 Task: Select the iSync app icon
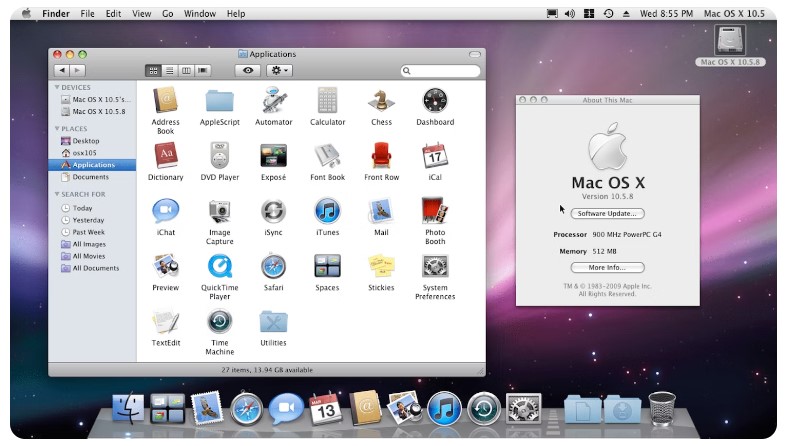(274, 211)
